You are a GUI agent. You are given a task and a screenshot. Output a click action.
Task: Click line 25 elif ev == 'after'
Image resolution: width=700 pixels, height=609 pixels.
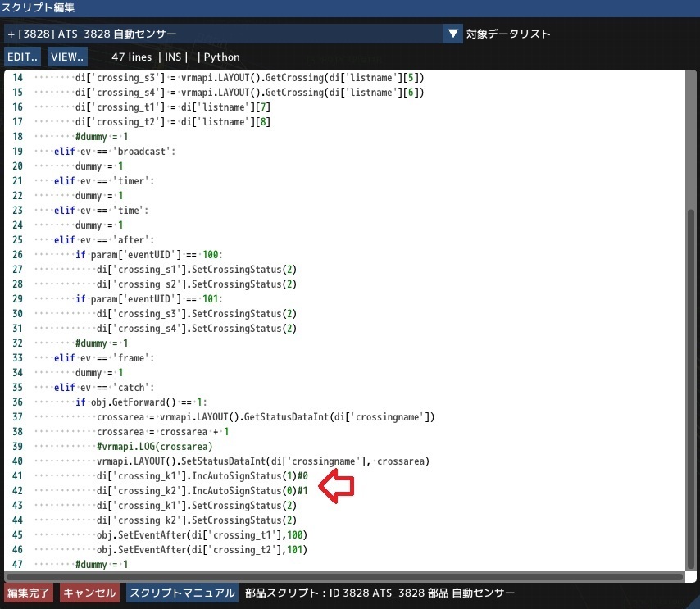[x=104, y=240]
